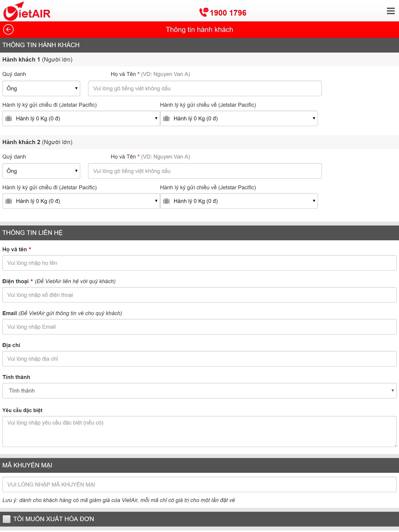The width and height of the screenshot is (399, 532).
Task: Click the VietAIR logo
Action: [x=27, y=11]
